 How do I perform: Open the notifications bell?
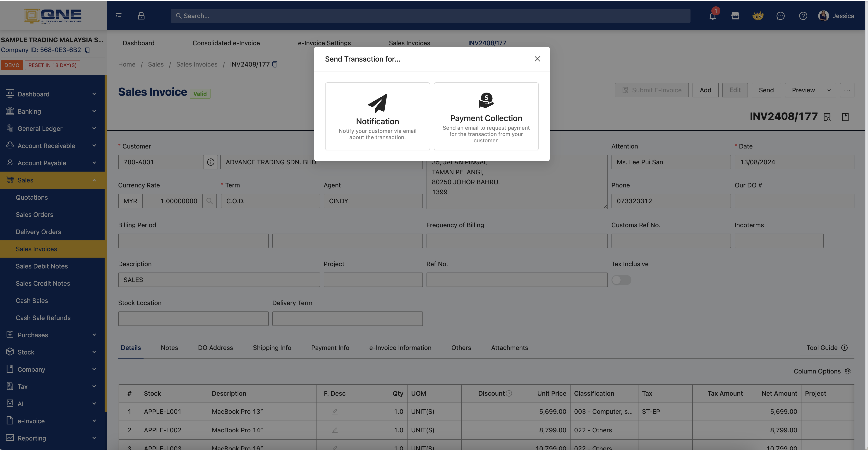(x=712, y=16)
